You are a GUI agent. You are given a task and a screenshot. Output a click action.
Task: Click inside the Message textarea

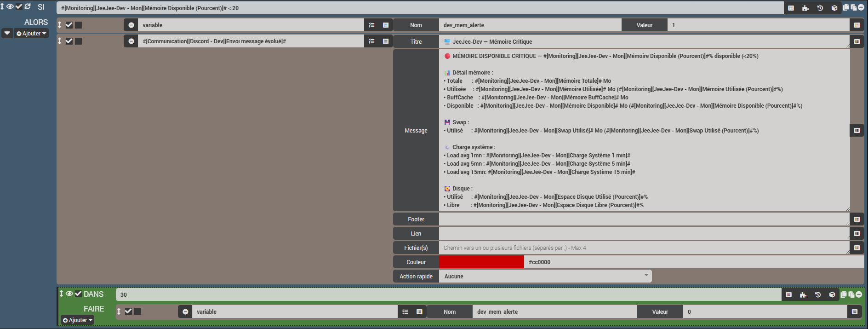644,131
